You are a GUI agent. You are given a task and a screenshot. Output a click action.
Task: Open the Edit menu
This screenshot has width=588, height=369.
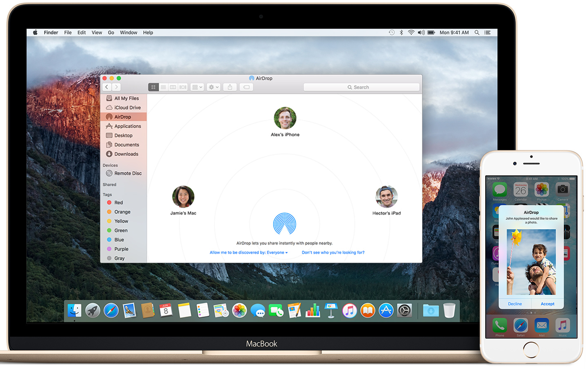[81, 32]
